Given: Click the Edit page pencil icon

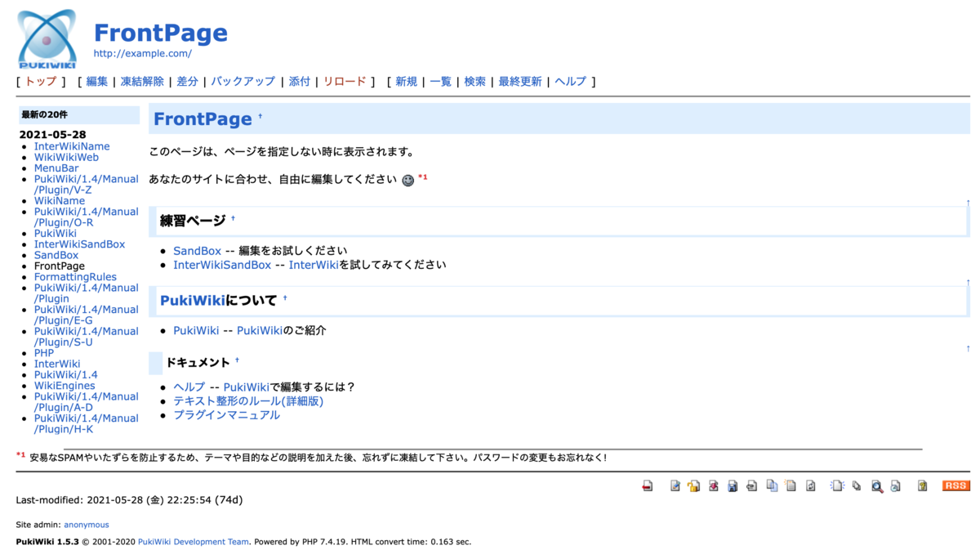Looking at the screenshot, I should 675,485.
